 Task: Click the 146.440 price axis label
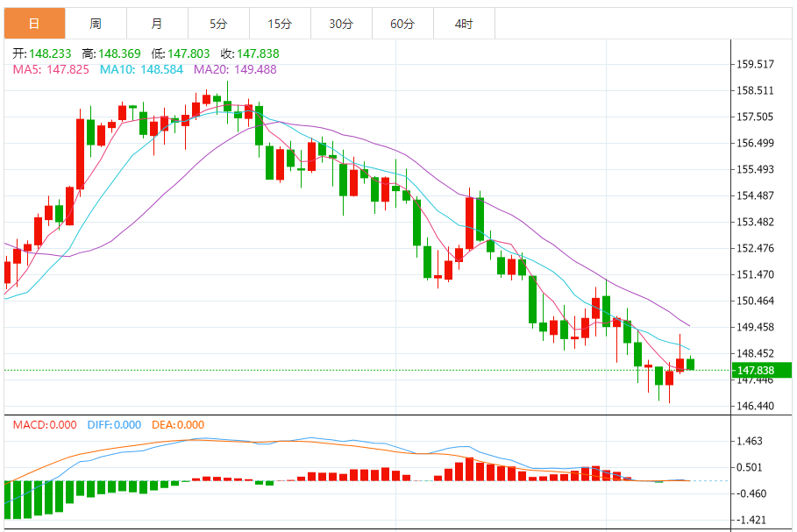pyautogui.click(x=755, y=406)
